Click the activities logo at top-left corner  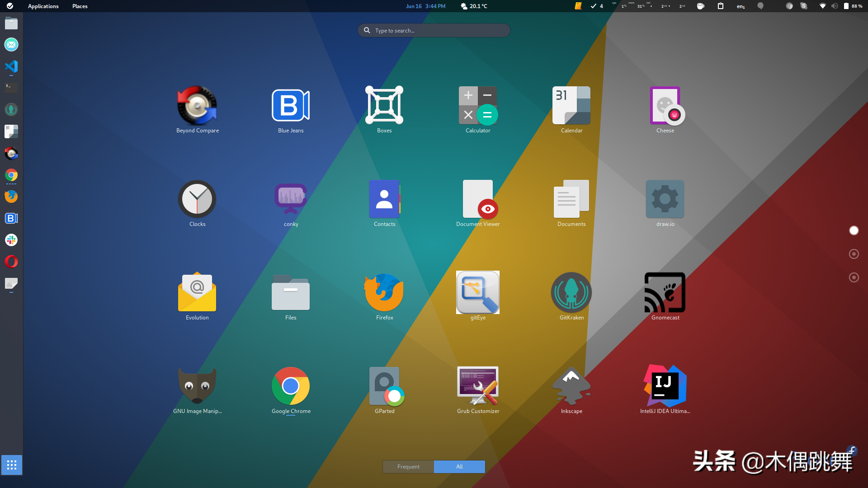(x=10, y=6)
